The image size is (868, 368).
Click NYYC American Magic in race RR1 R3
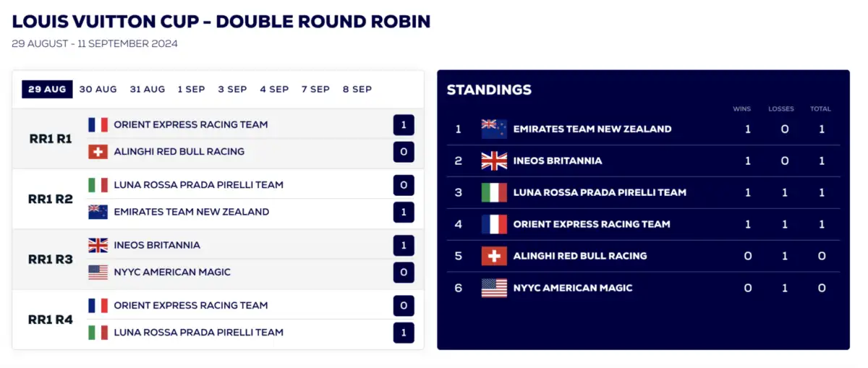pos(172,273)
